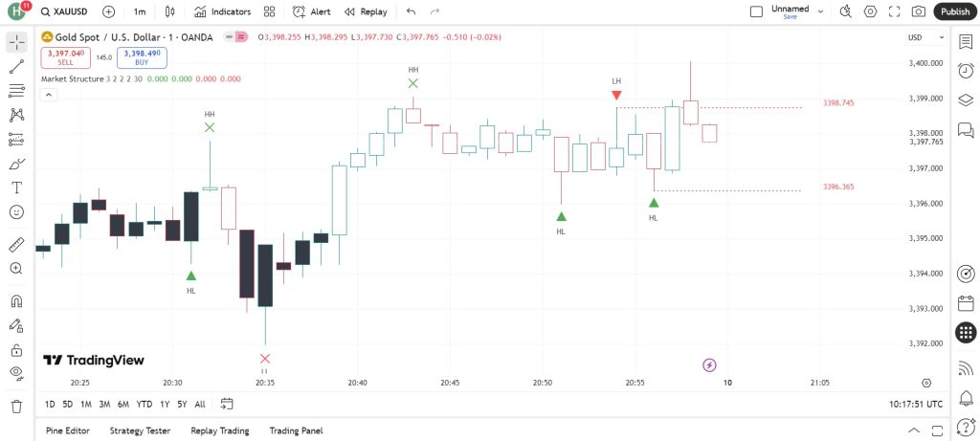
Task: Toggle hide all drawings eye icon
Action: [17, 373]
